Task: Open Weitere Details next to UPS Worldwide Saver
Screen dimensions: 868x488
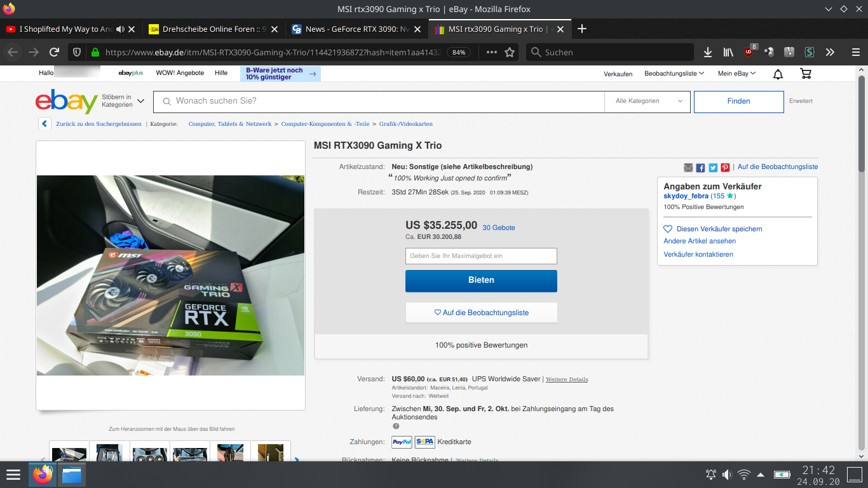Action: point(566,379)
